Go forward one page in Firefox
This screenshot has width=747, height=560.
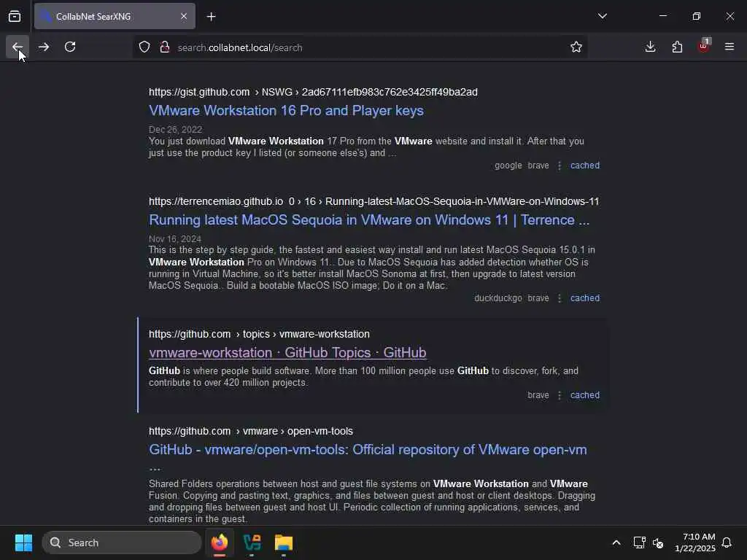44,47
